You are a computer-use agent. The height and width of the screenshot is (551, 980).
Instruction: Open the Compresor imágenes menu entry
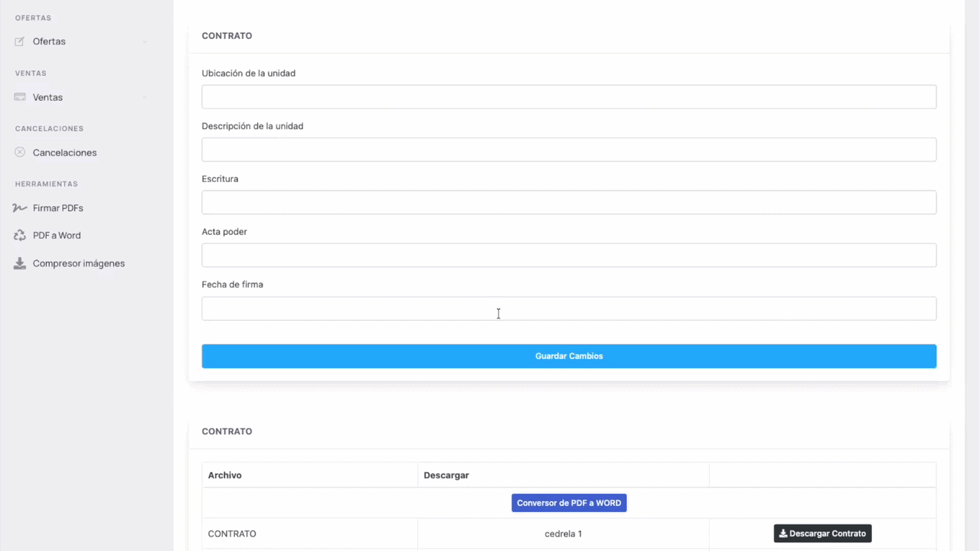pyautogui.click(x=78, y=263)
